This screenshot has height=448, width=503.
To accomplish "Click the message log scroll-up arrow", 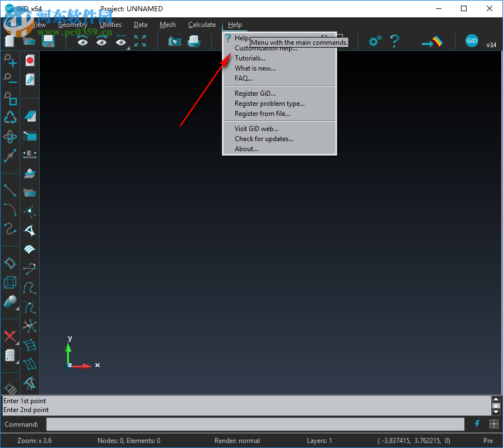I will pyautogui.click(x=496, y=399).
